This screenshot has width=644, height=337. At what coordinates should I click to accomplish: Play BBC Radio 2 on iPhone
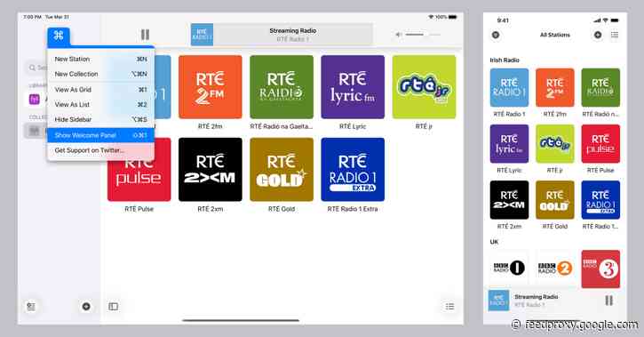pos(555,269)
